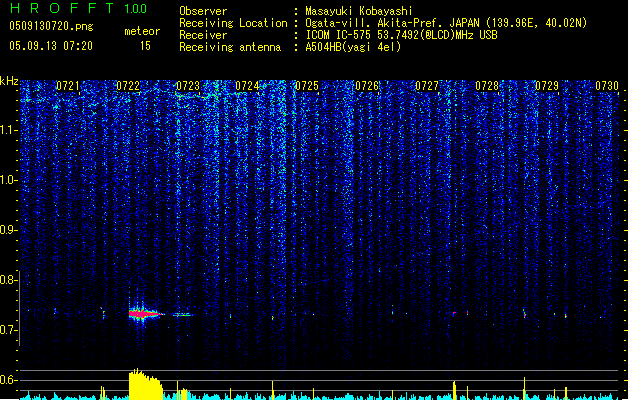Click the ICOM IC-575 receiver text
Viewport: 629px width, 400px height.
[401, 35]
